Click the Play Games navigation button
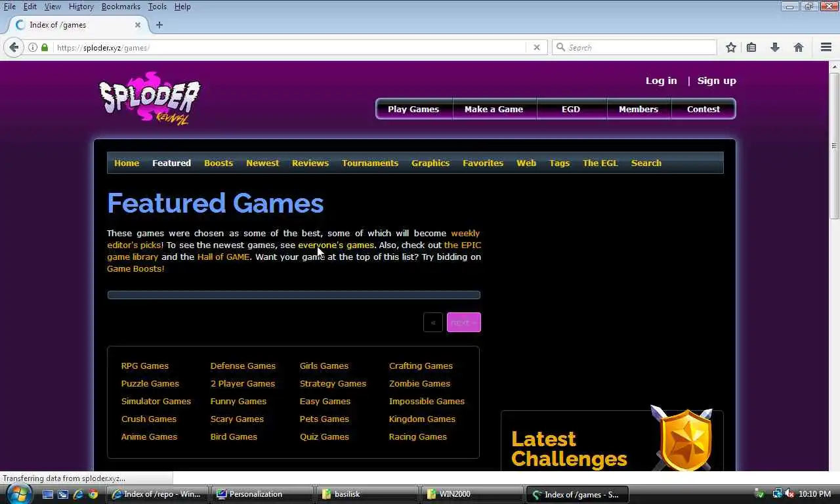The width and height of the screenshot is (840, 504). click(413, 109)
